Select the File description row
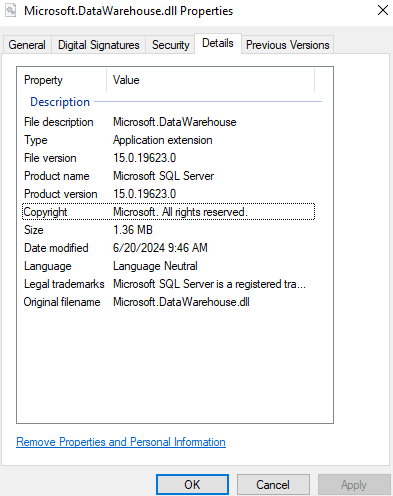393x496 pixels. 169,122
